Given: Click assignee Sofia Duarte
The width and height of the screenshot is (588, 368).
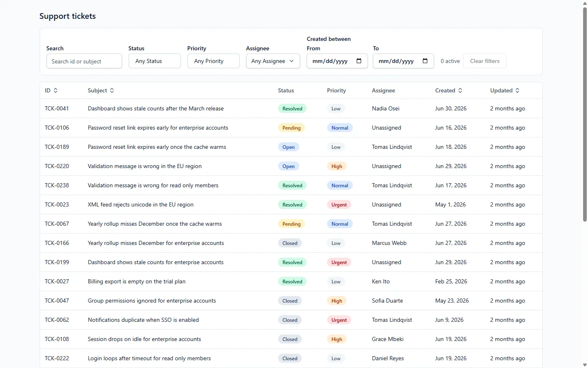Looking at the screenshot, I should pyautogui.click(x=387, y=301).
